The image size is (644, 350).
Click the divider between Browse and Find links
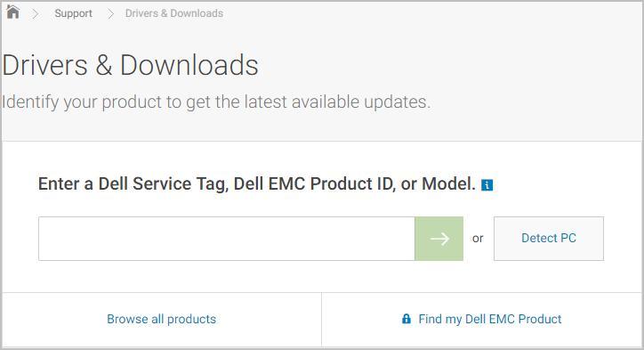tap(322, 320)
